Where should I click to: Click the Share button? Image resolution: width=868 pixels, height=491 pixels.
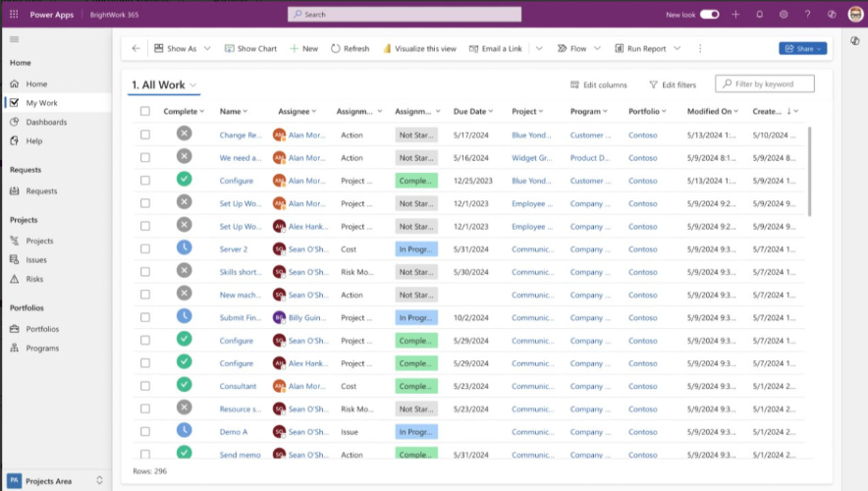pos(802,49)
